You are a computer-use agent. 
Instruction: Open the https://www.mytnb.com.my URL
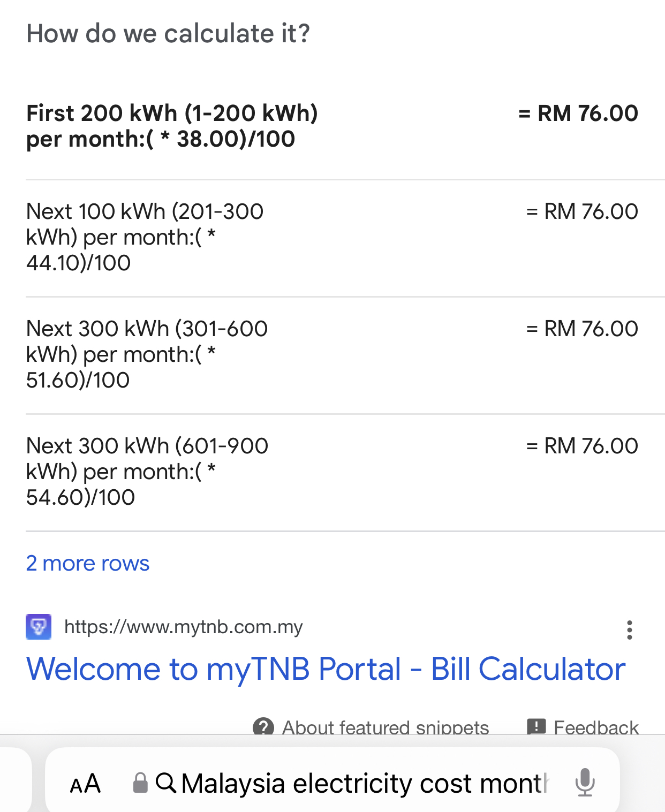pyautogui.click(x=184, y=627)
